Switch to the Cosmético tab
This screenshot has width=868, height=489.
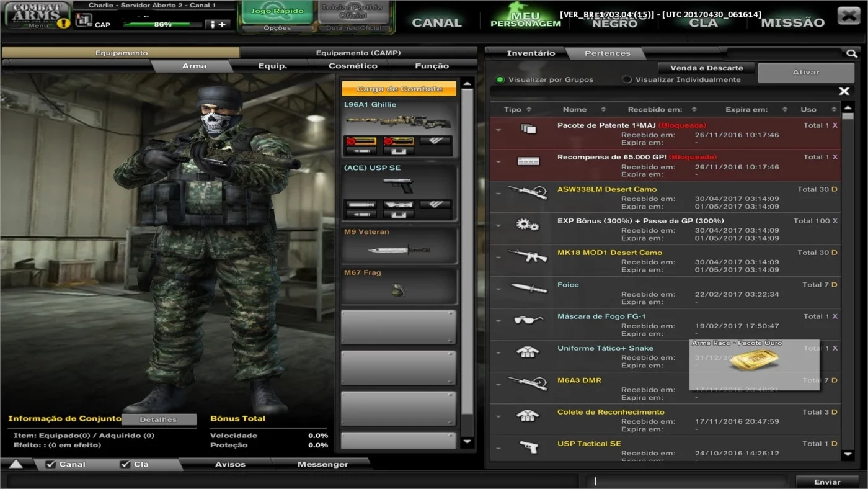[353, 66]
